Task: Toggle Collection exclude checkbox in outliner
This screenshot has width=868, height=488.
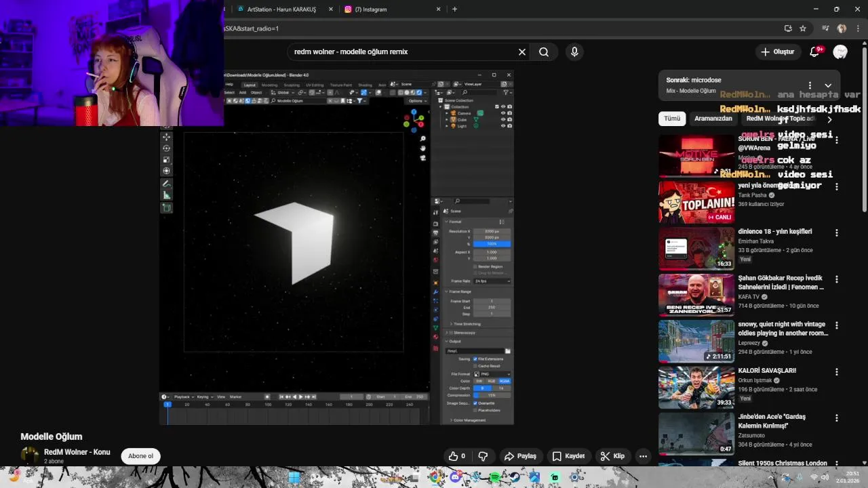Action: tap(497, 106)
